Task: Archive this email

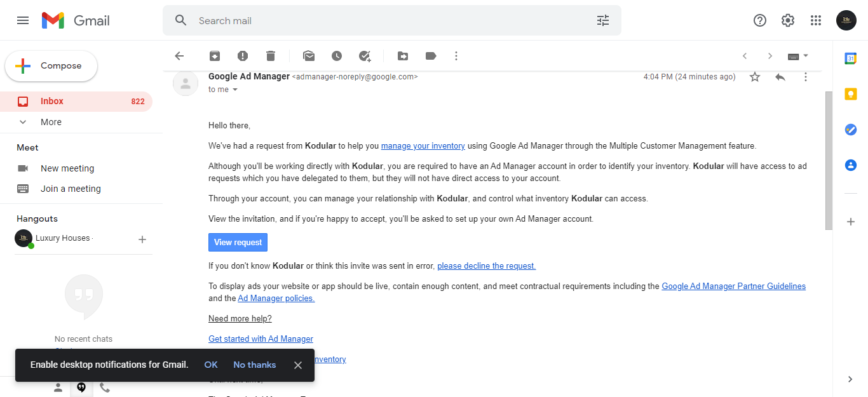Action: 215,56
